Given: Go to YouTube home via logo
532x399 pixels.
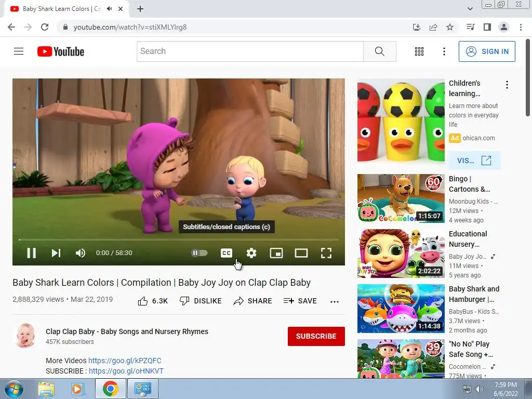Looking at the screenshot, I should [x=61, y=51].
